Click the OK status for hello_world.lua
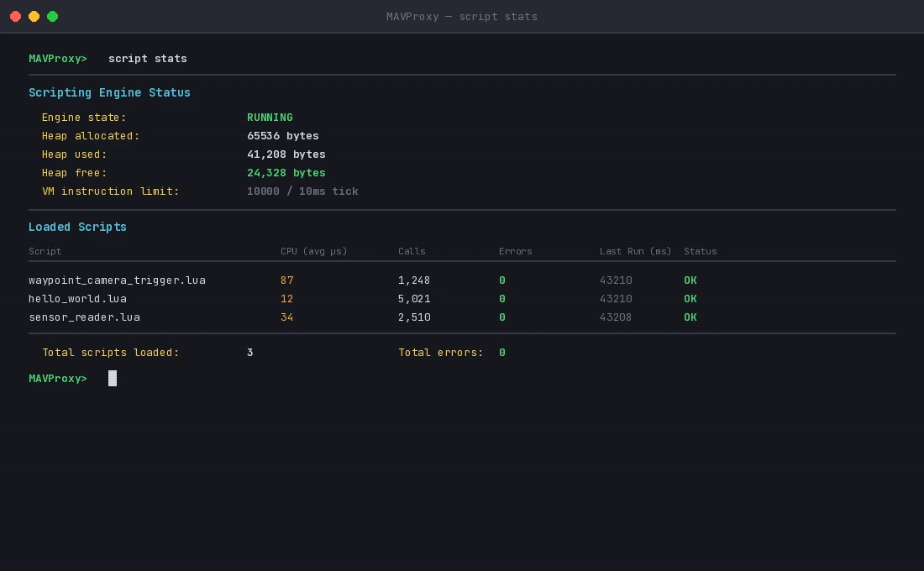Viewport: 924px width, 571px height. (x=690, y=299)
